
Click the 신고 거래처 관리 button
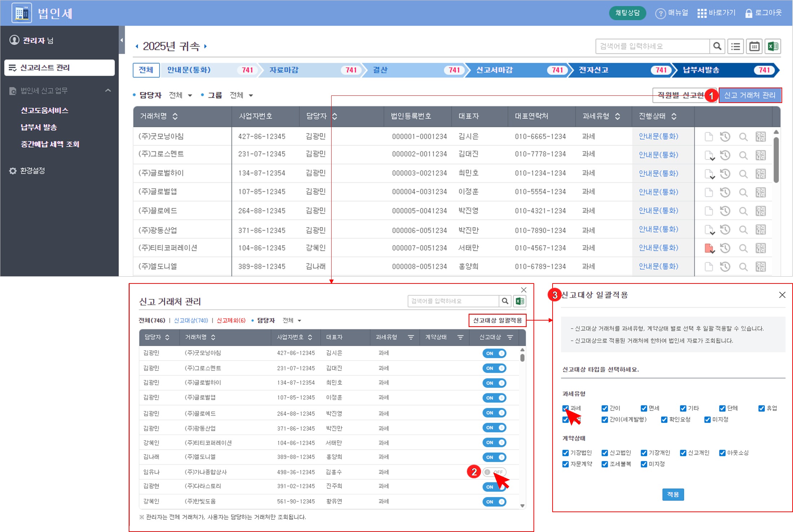(749, 95)
